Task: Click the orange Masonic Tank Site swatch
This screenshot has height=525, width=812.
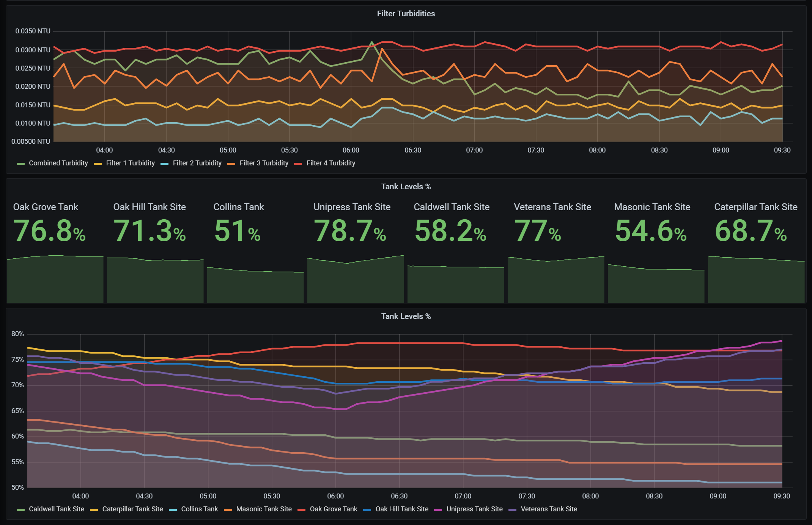Action: [228, 510]
